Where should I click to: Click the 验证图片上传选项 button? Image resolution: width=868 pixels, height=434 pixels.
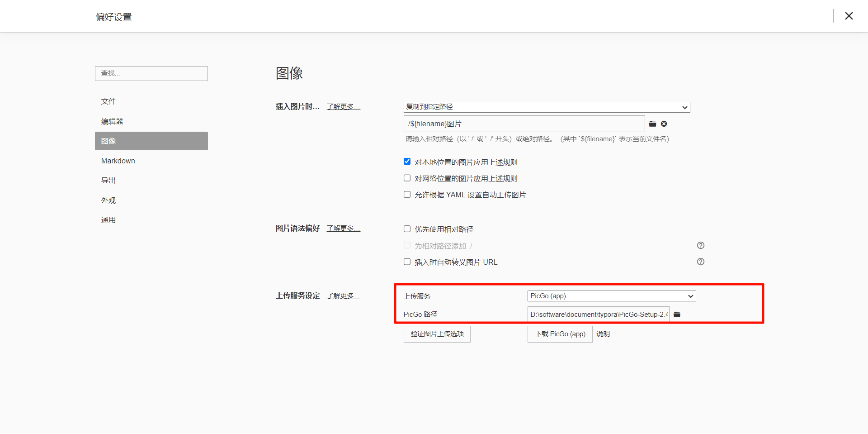437,334
